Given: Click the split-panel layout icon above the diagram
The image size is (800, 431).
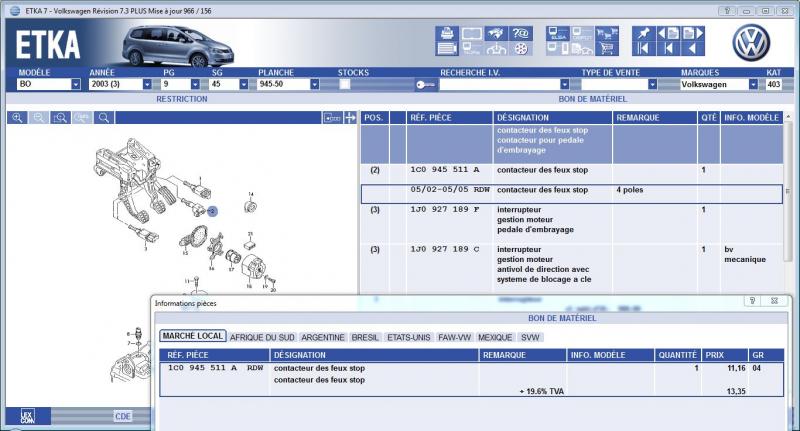Looking at the screenshot, I should (332, 118).
